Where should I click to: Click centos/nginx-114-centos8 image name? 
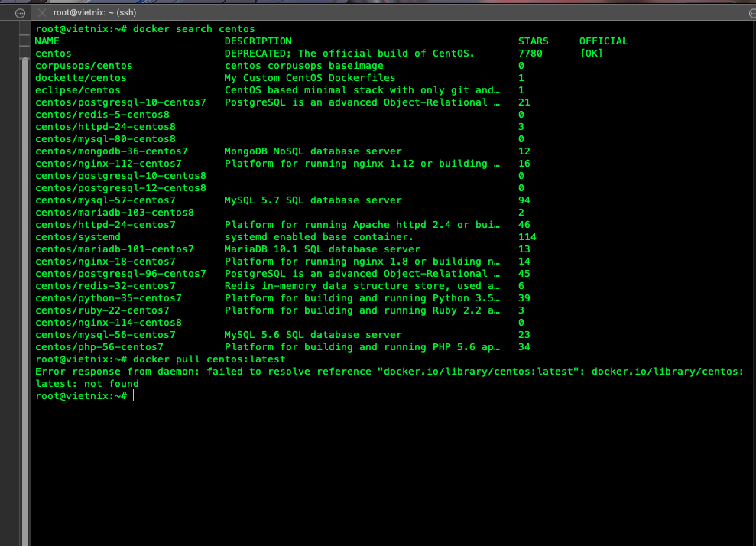tap(109, 323)
